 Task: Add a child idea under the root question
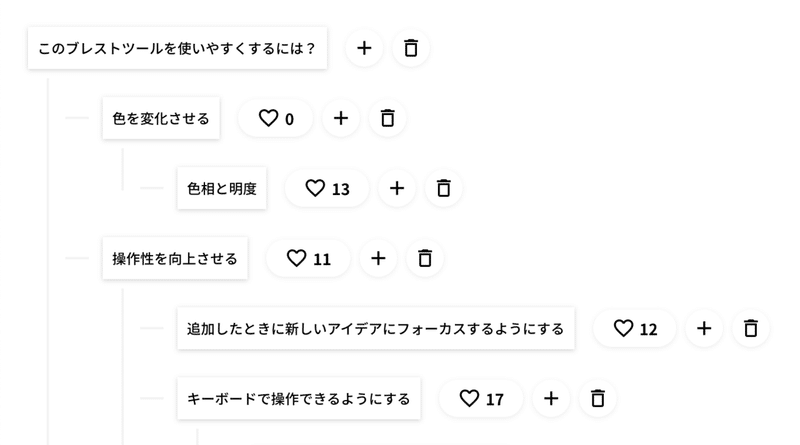pyautogui.click(x=364, y=48)
